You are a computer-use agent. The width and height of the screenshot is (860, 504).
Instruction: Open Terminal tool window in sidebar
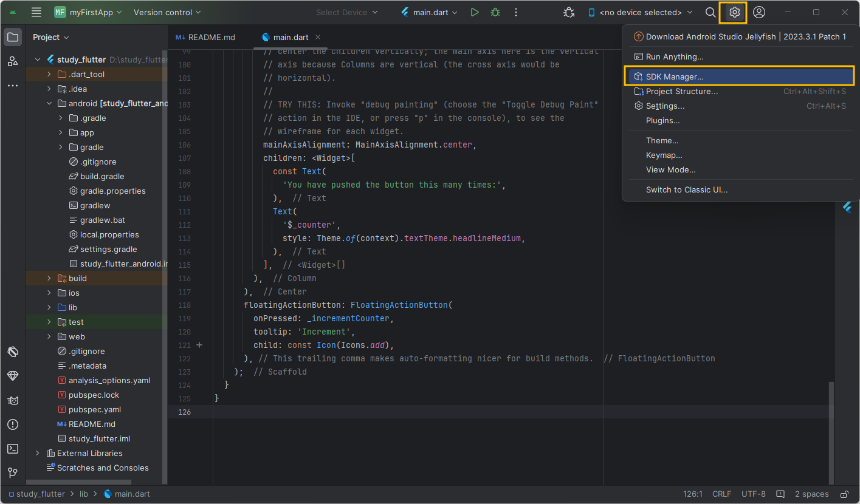(x=13, y=449)
